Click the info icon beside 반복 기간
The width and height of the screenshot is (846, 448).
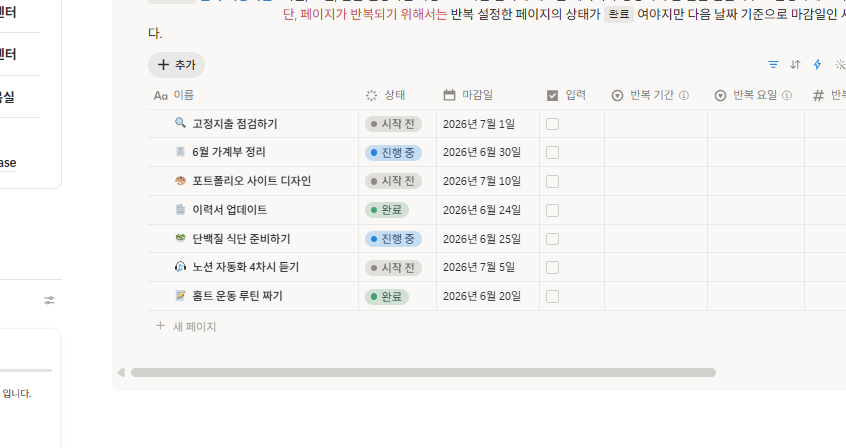click(684, 96)
